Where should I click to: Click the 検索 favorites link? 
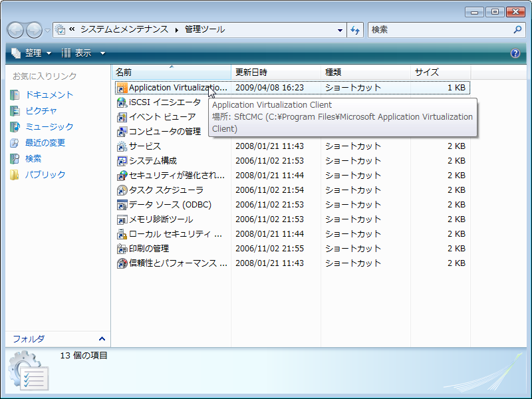click(33, 159)
